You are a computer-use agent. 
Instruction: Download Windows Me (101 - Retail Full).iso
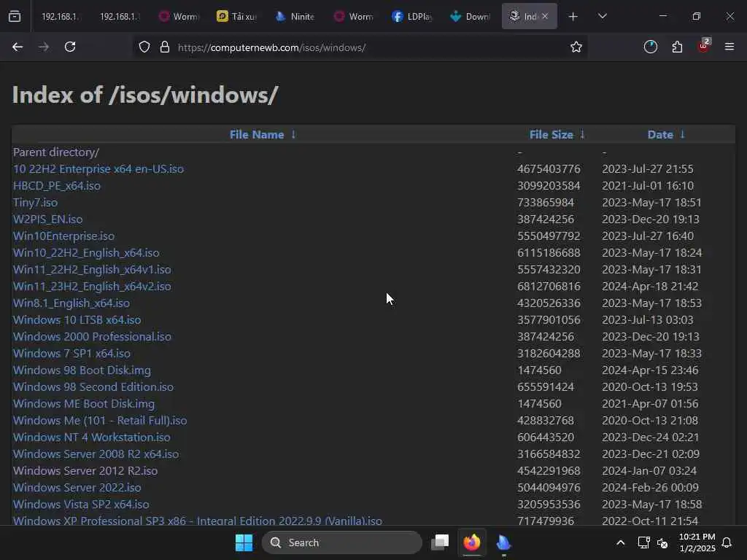point(100,421)
